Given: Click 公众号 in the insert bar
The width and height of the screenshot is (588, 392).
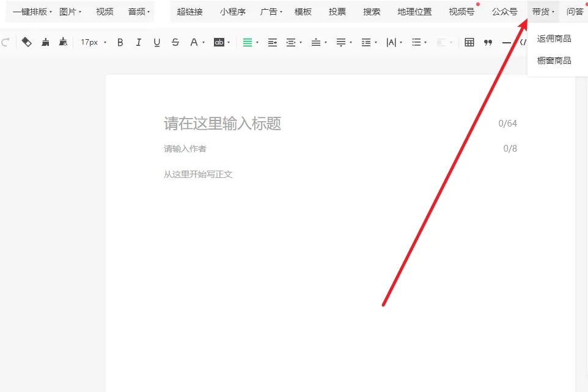Looking at the screenshot, I should coord(505,12).
